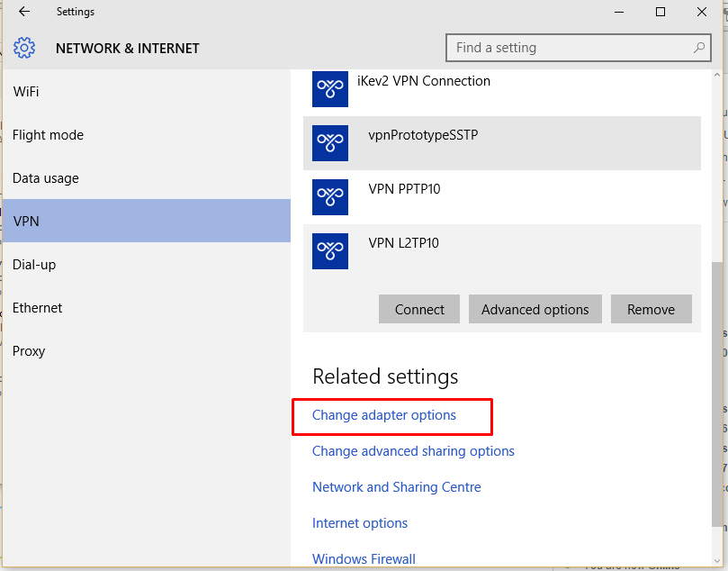Open Network and Sharing Centre link

point(397,487)
